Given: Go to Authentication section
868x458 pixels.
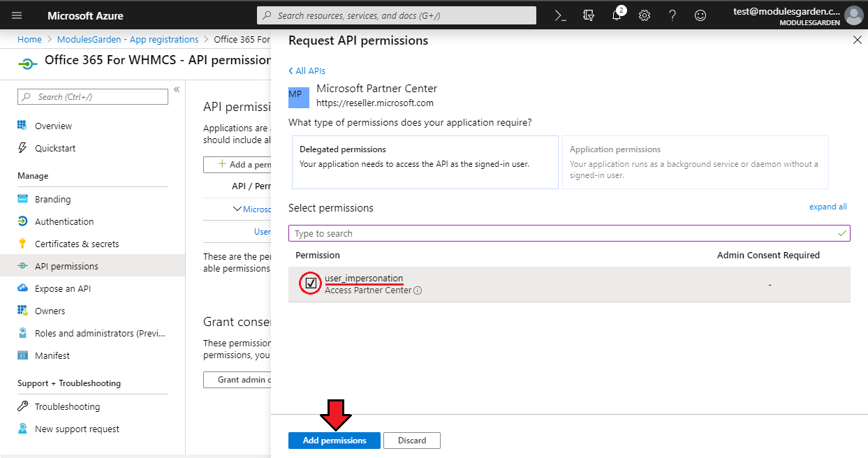Looking at the screenshot, I should pyautogui.click(x=64, y=221).
